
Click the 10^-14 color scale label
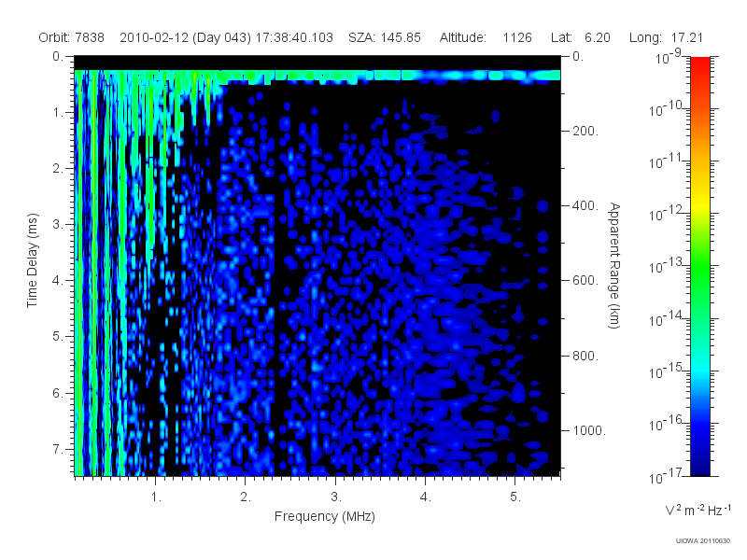[667, 318]
